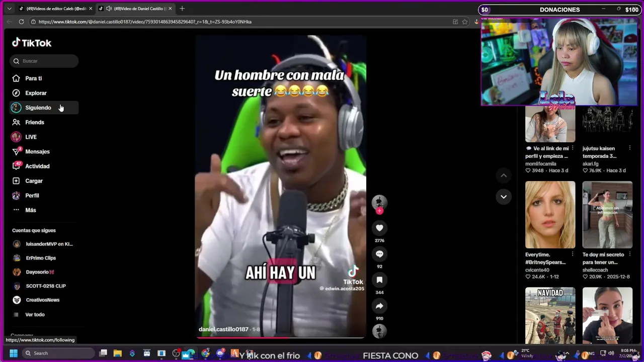
Task: Open more options for jujutsu kaisen video
Action: tap(629, 148)
